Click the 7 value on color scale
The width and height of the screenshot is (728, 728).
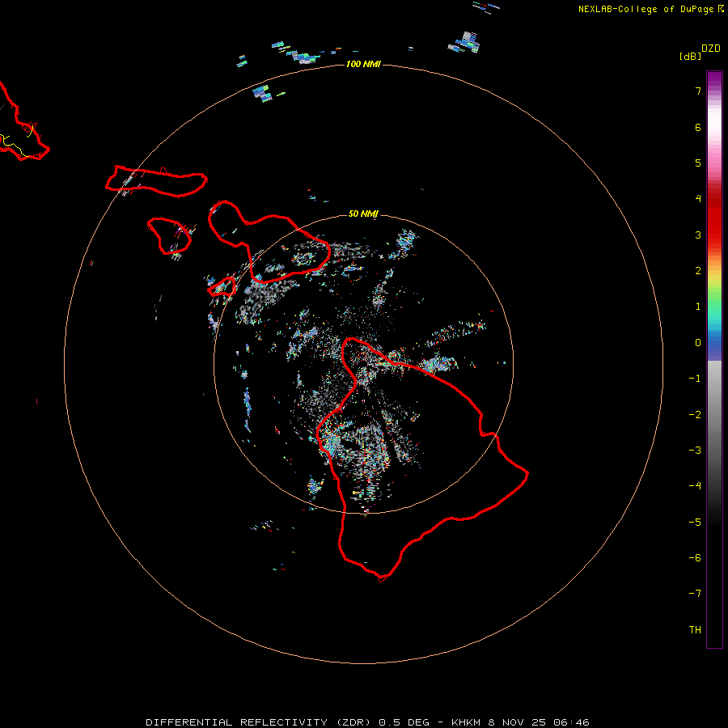698,91
